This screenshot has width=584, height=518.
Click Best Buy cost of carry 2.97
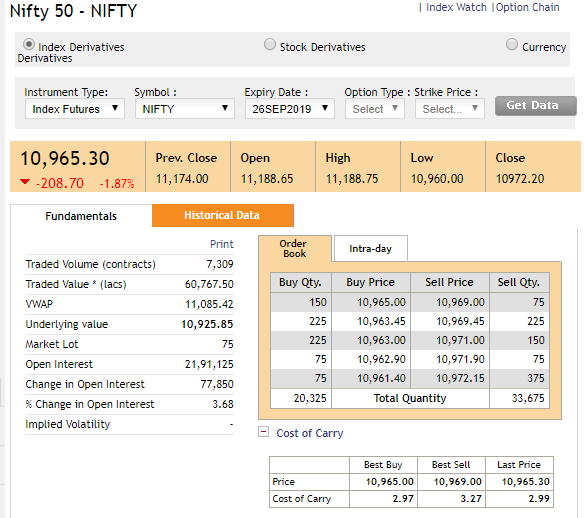(403, 498)
